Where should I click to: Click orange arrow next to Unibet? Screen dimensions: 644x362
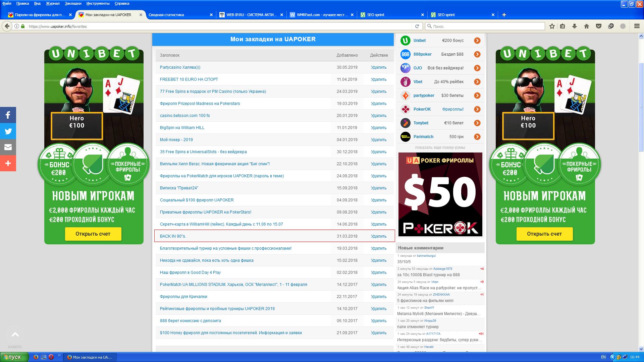477,41
